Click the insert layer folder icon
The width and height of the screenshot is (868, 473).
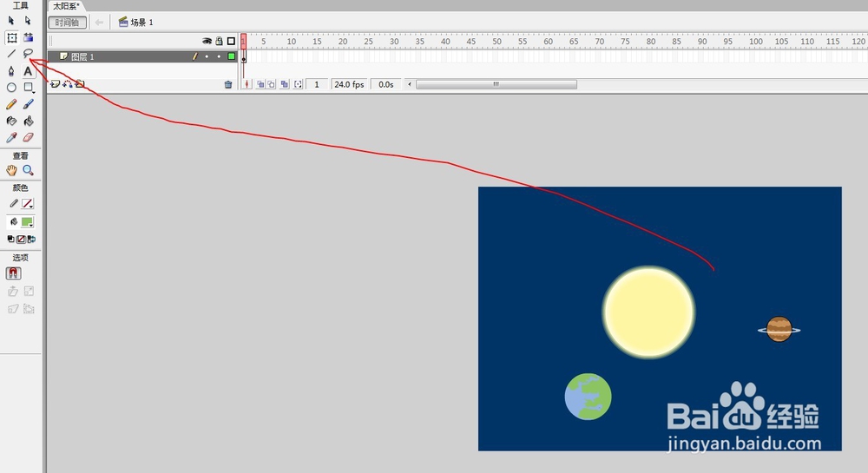[80, 84]
